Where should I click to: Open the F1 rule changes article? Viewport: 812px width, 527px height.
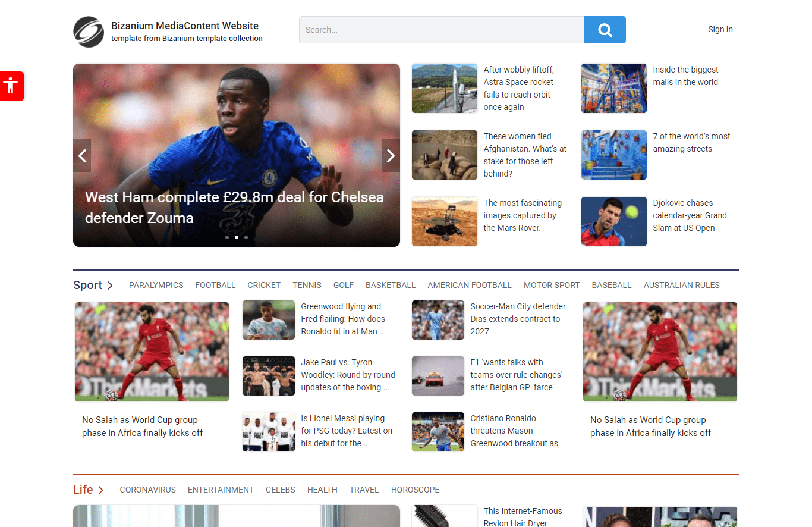(x=516, y=375)
